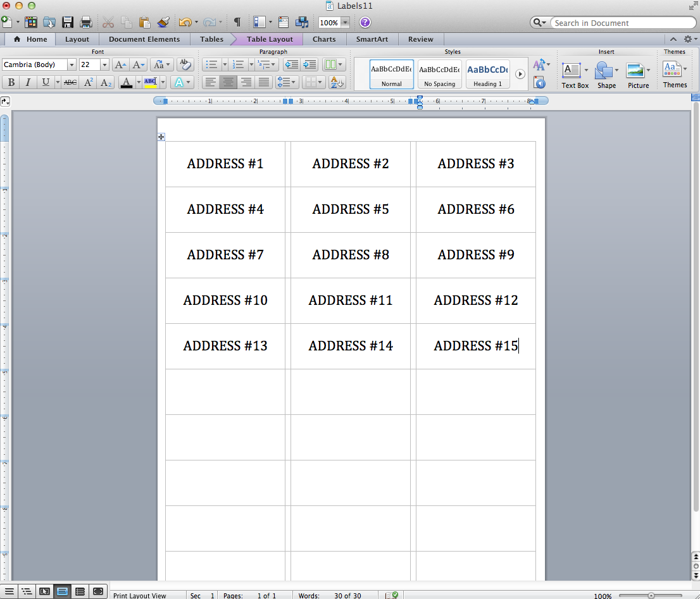Adjust the zoom slider in status bar
The image size is (700, 599).
point(651,595)
